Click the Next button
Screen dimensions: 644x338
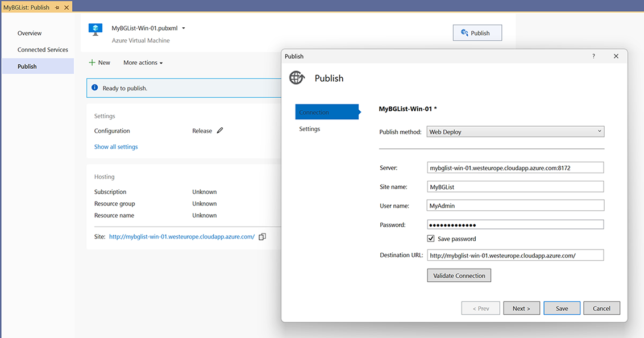tap(522, 308)
